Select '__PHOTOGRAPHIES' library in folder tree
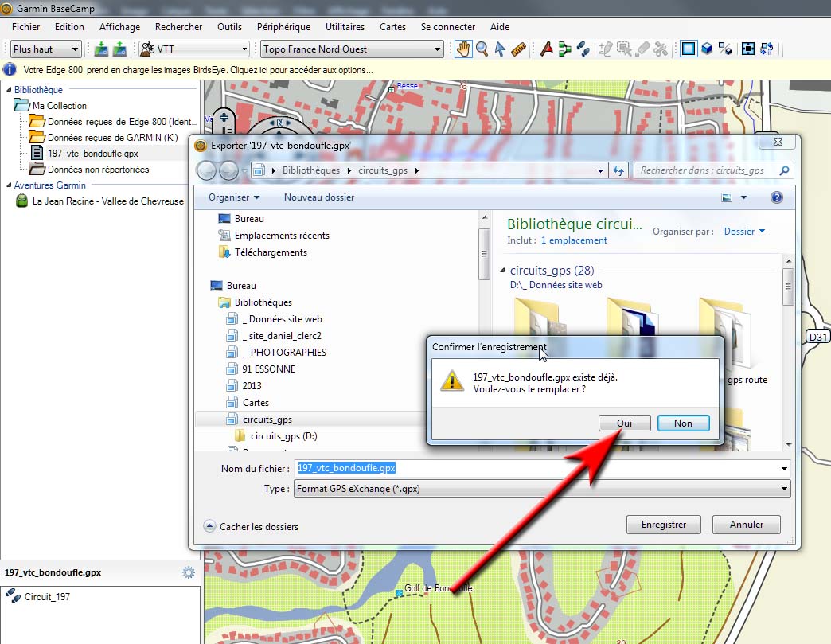Viewport: 831px width, 644px height. point(285,353)
